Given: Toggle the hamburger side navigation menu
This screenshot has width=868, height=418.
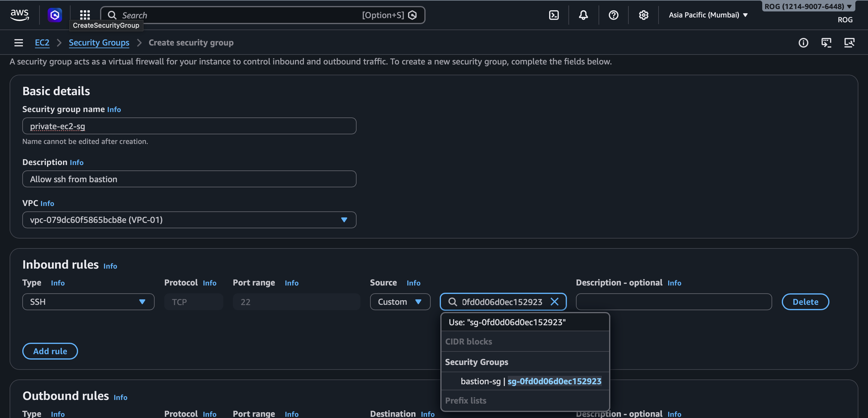Looking at the screenshot, I should [18, 43].
